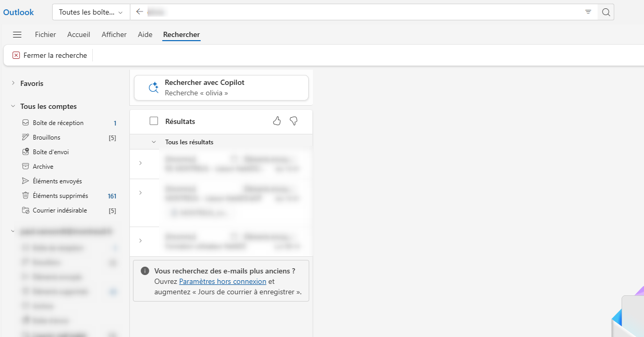Collapse the Tous les résultats group
644x337 pixels.
(x=154, y=142)
